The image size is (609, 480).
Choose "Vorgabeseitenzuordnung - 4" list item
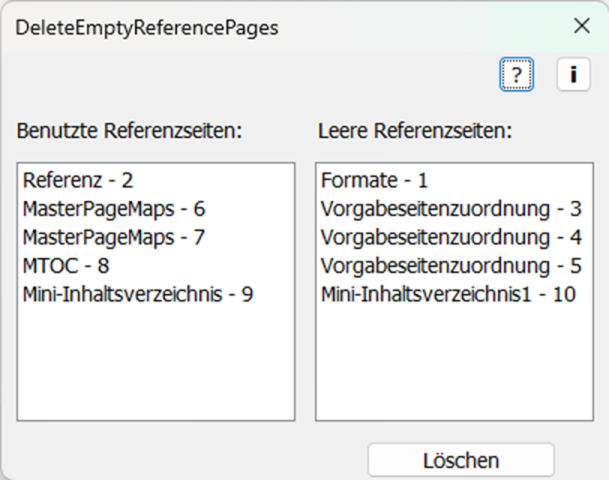(x=451, y=238)
